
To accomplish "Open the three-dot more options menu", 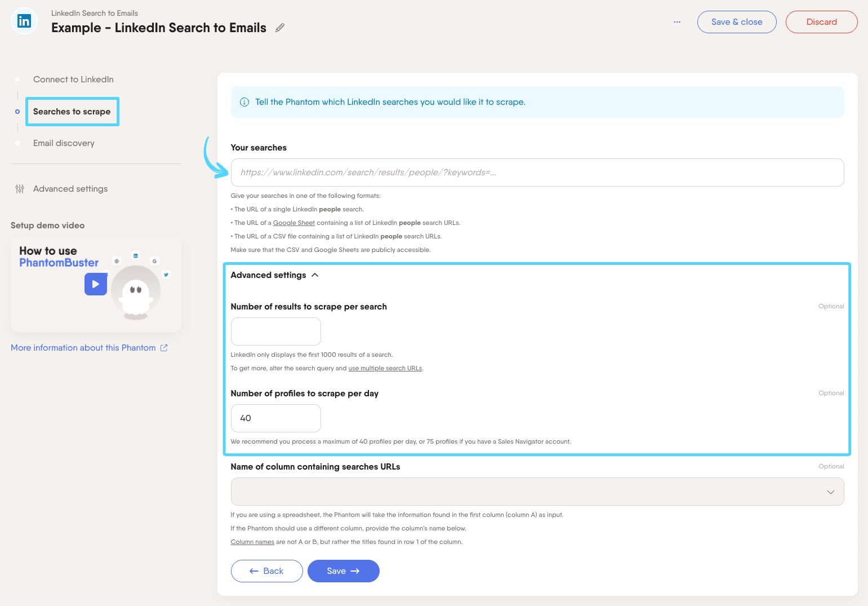I will coord(676,22).
